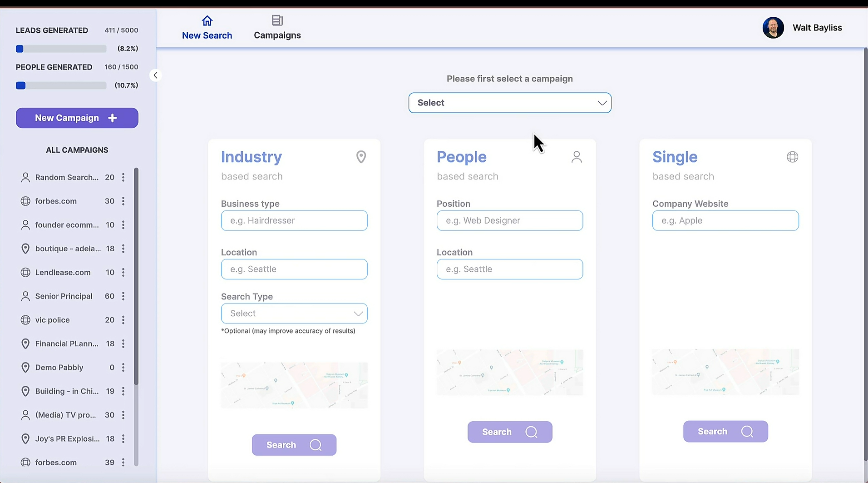Click the person icon on People card
Viewport: 868px width, 483px height.
(x=576, y=157)
